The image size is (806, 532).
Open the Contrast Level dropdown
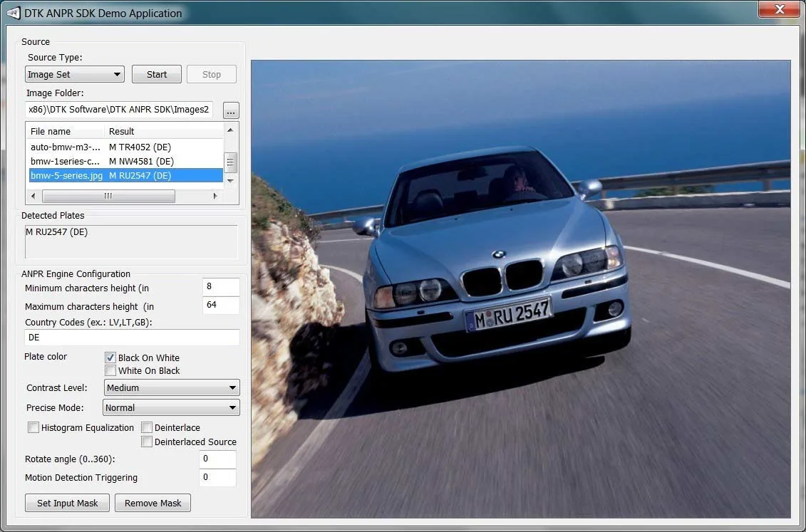tap(172, 387)
